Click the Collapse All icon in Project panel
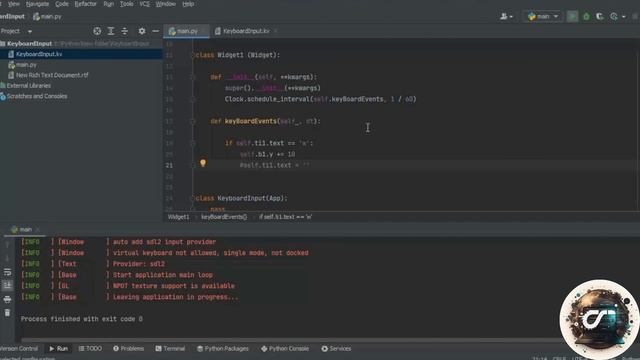 point(124,31)
